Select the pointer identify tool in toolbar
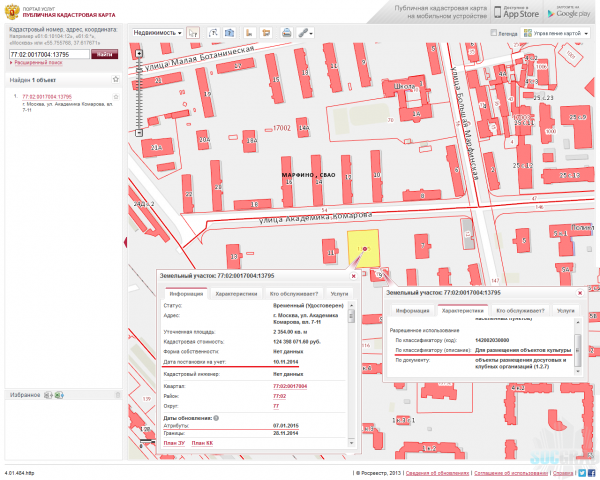Image resolution: width=600 pixels, height=480 pixels. (x=193, y=33)
